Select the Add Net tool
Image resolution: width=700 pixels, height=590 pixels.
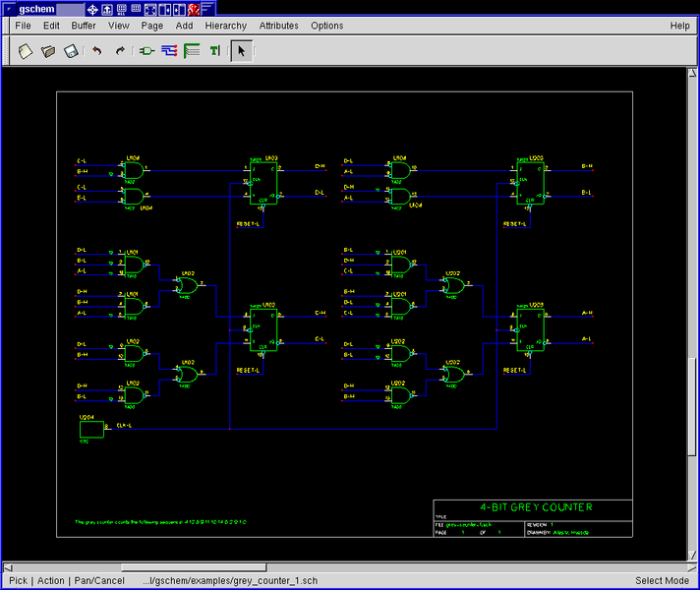[x=169, y=51]
